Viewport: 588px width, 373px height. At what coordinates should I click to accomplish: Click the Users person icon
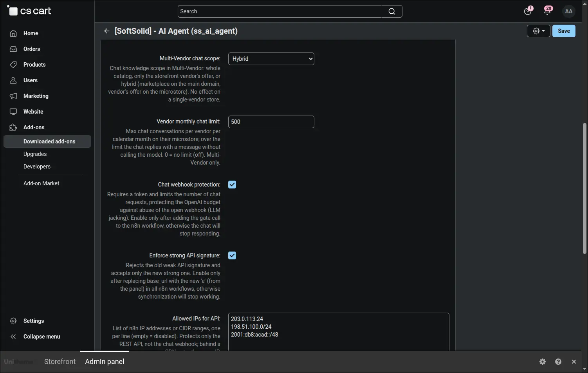13,80
